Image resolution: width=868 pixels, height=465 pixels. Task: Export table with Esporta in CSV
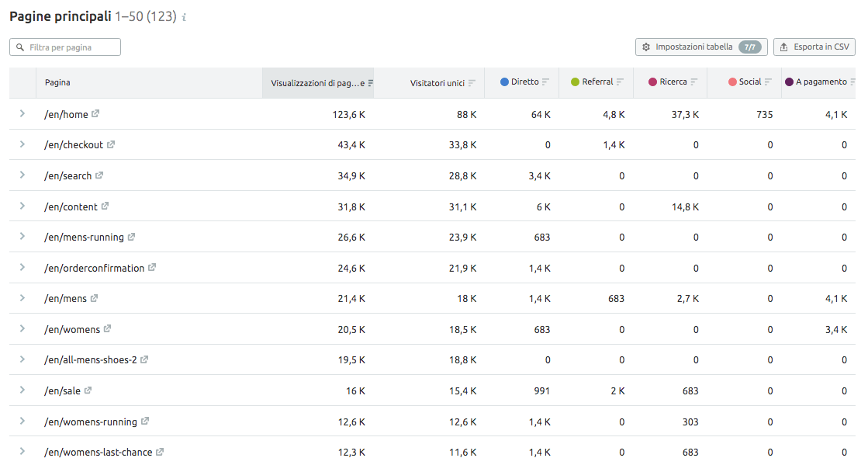point(814,47)
